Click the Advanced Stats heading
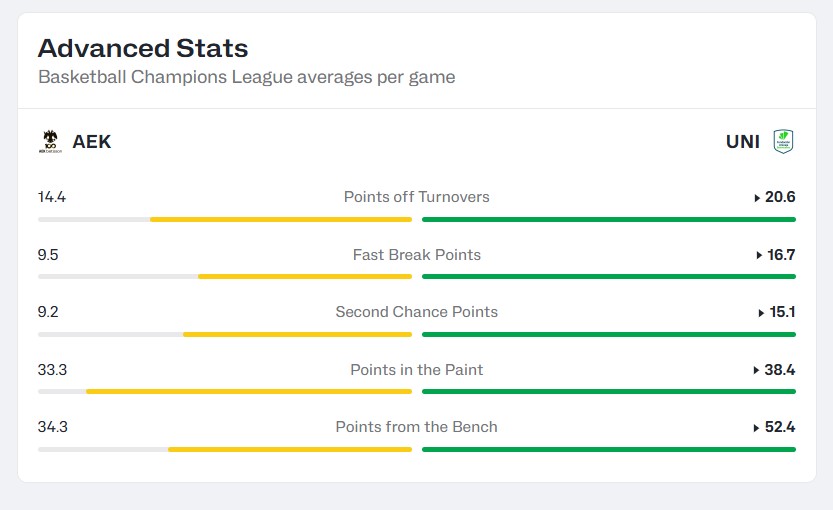This screenshot has height=510, width=833. click(143, 48)
